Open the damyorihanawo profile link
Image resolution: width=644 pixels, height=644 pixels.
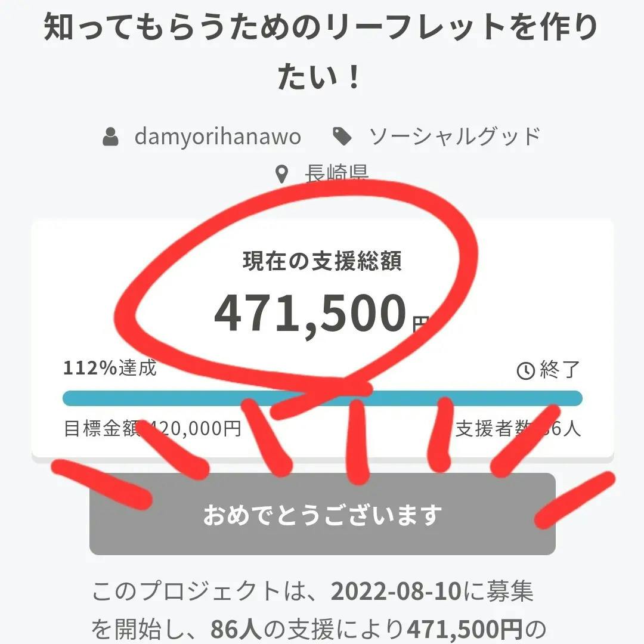218,137
